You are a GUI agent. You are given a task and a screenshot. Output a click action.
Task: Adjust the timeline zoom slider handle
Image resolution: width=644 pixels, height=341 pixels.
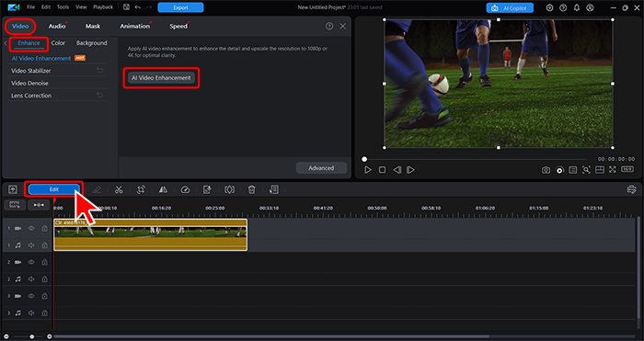[31, 337]
